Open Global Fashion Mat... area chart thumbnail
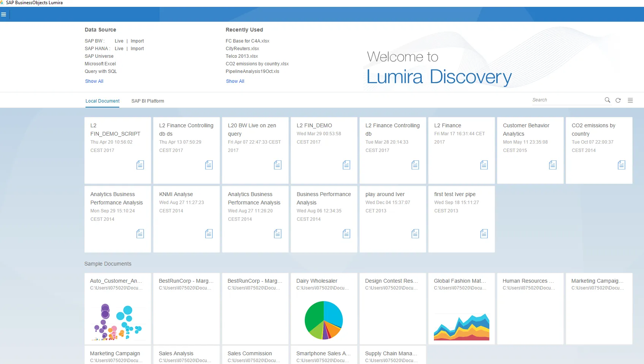 click(x=462, y=327)
